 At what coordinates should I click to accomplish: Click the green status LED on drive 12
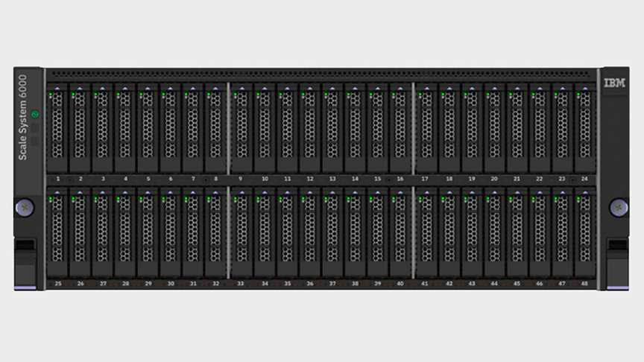(303, 95)
